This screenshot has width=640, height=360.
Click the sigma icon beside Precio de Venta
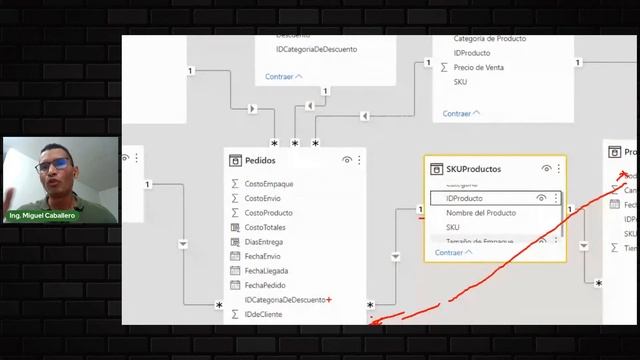(444, 67)
